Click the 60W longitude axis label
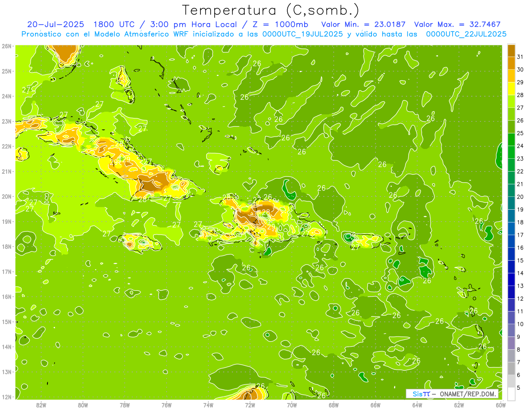The width and height of the screenshot is (532, 411). click(x=501, y=405)
